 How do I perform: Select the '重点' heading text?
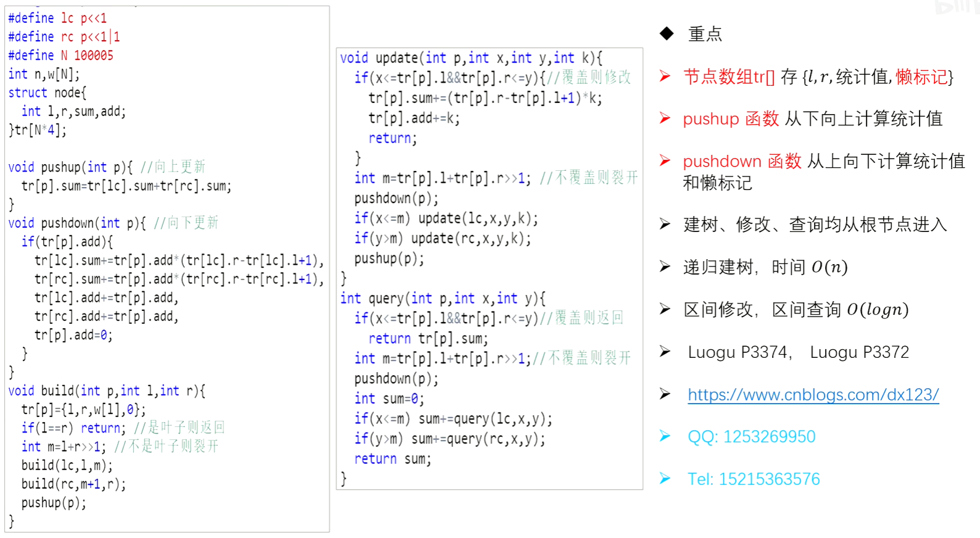point(705,34)
